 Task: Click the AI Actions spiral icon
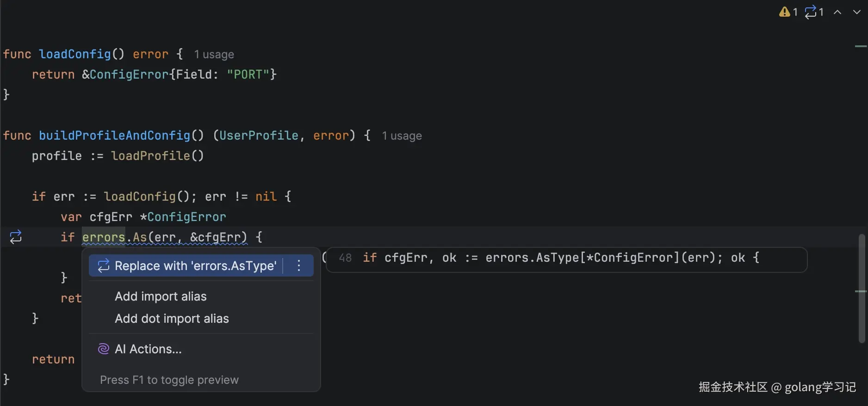click(104, 349)
